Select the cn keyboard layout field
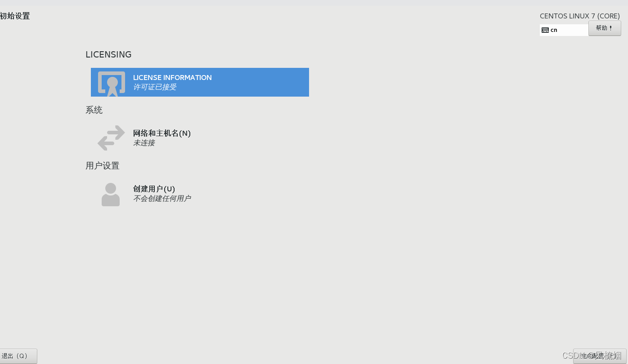The height and width of the screenshot is (364, 628). pos(564,30)
